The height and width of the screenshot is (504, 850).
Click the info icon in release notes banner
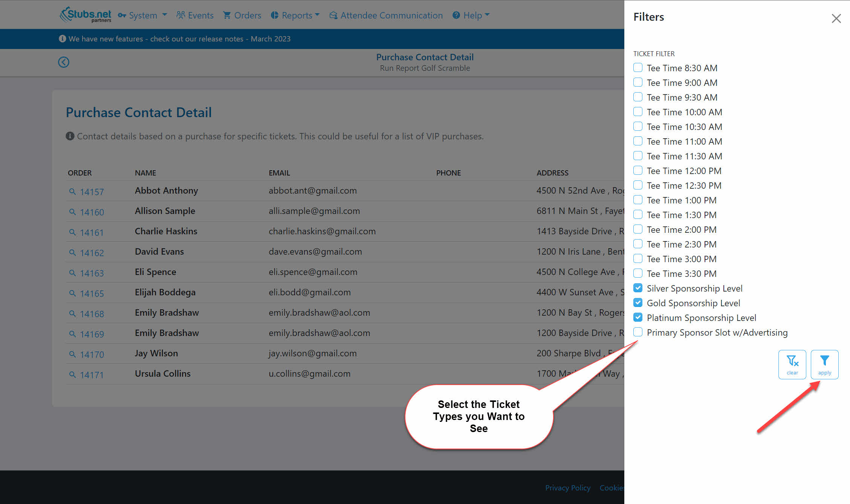pos(62,38)
